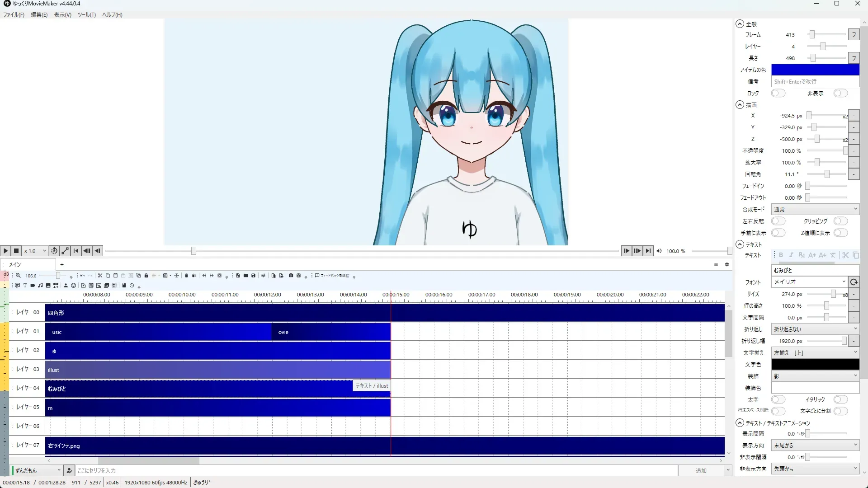Viewport: 868px width, 488px height.
Task: Click the lock item icon in toolbar
Action: [146, 276]
